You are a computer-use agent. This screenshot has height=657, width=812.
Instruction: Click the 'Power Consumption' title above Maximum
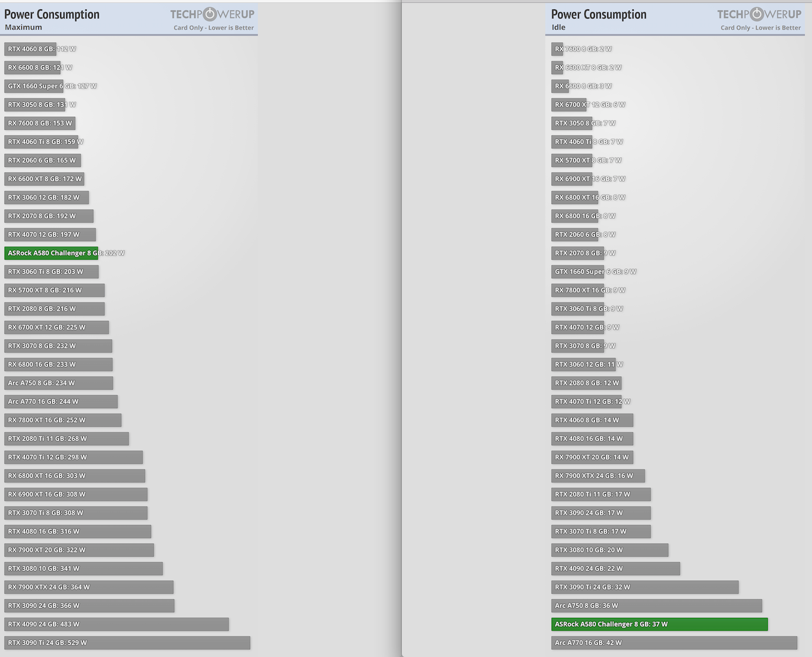[52, 14]
